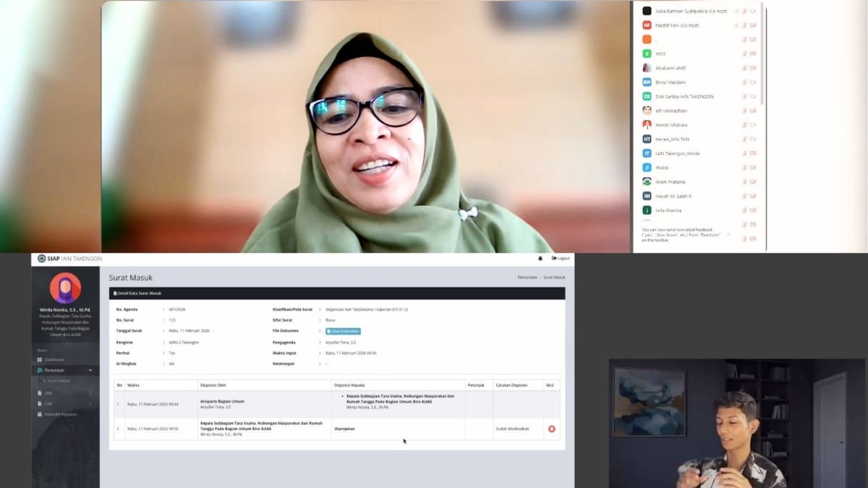The image size is (868, 488).
Task: Click Persuratan in the breadcrumb
Action: [527, 277]
